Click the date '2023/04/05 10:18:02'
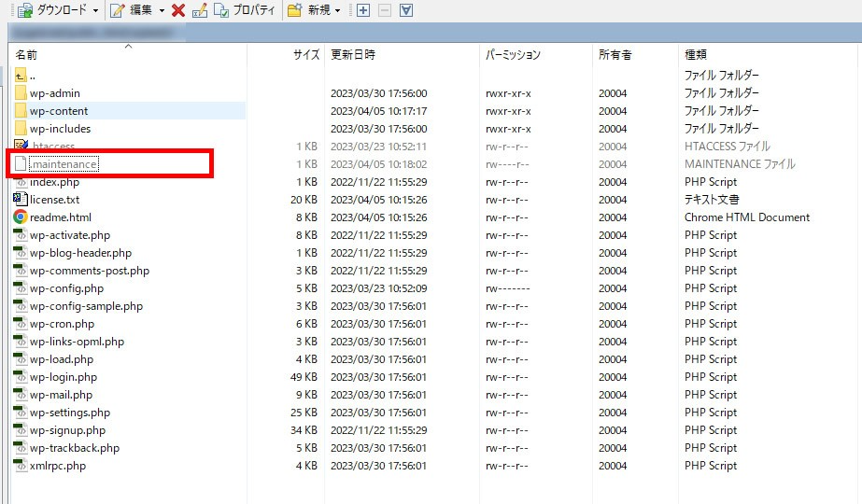 click(379, 163)
